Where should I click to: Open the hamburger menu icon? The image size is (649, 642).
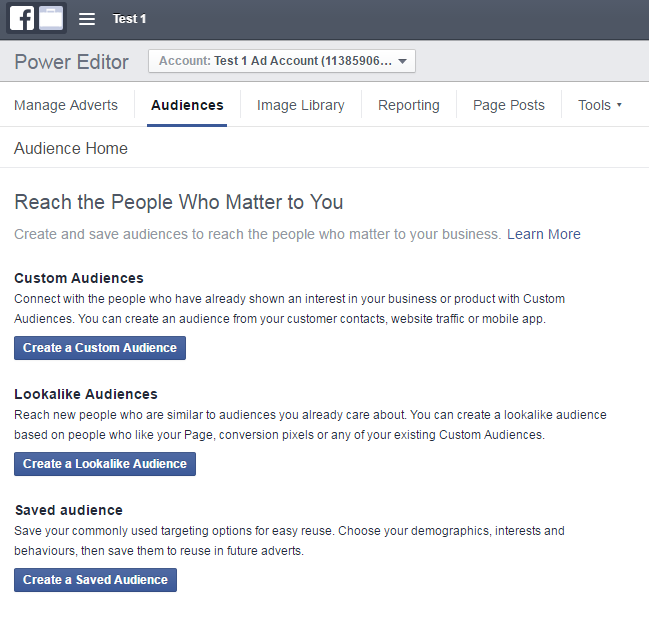tap(87, 19)
